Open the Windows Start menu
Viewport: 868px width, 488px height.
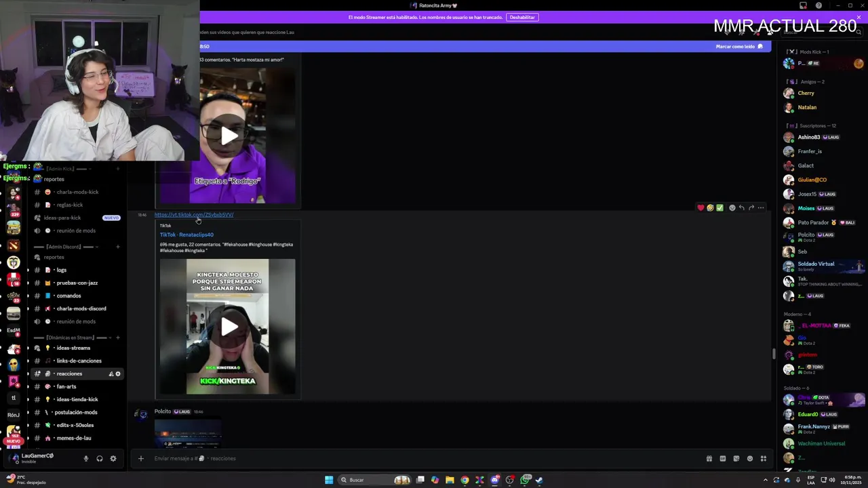pyautogui.click(x=329, y=480)
